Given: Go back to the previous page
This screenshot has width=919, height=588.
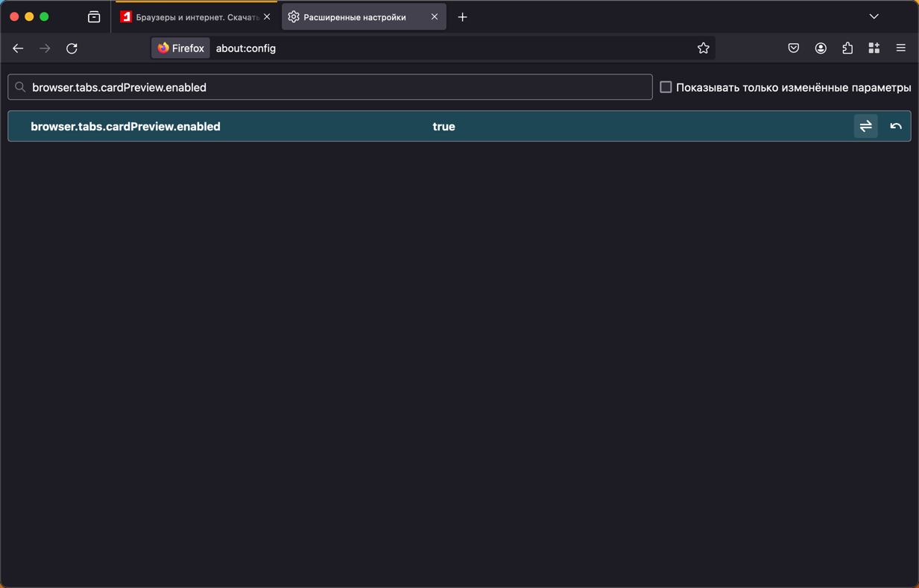Looking at the screenshot, I should click(x=18, y=48).
